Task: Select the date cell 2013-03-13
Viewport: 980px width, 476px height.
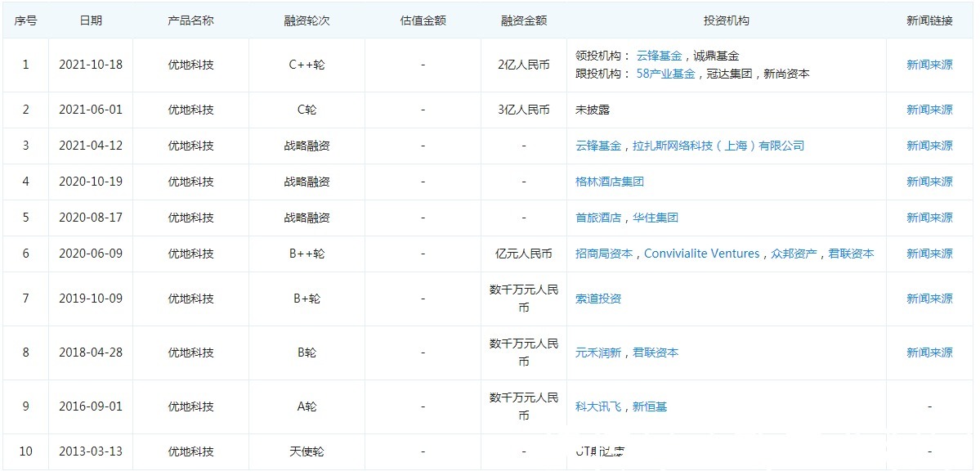Action: pyautogui.click(x=91, y=451)
